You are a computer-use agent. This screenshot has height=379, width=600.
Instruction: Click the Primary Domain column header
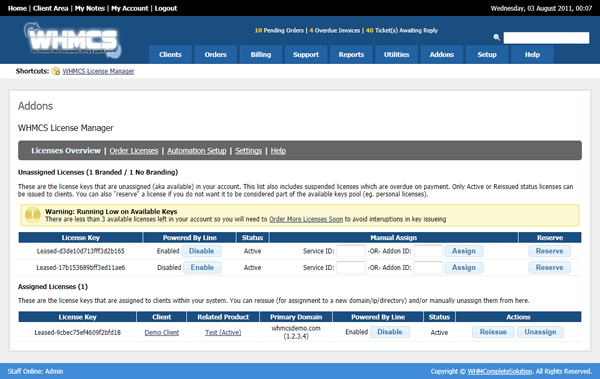[x=296, y=317]
